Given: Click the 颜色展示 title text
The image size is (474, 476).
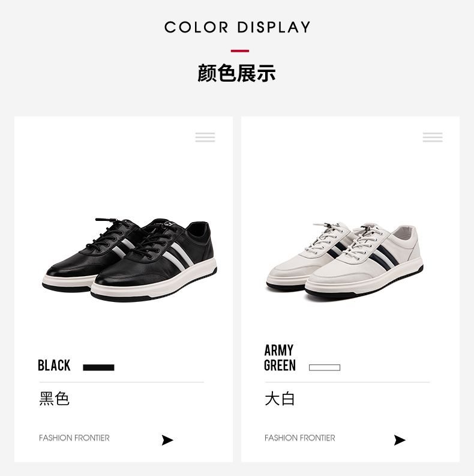Looking at the screenshot, I should coord(236,73).
